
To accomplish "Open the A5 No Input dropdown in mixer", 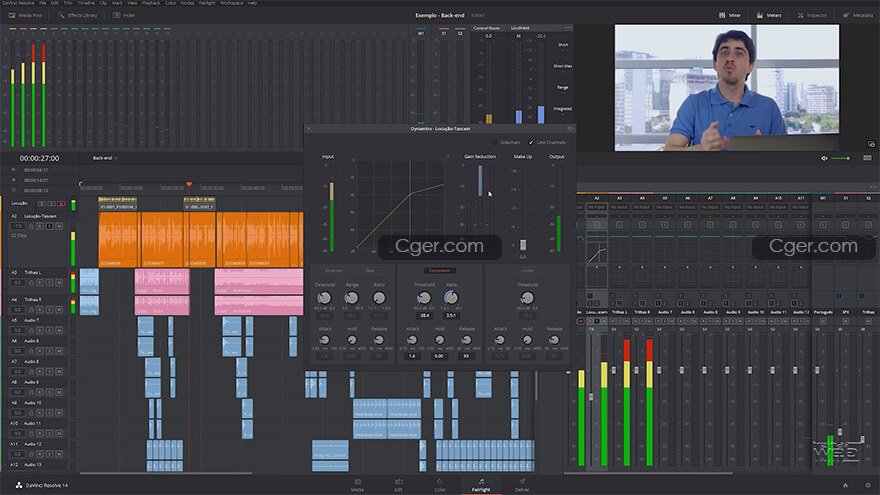I will tap(664, 207).
